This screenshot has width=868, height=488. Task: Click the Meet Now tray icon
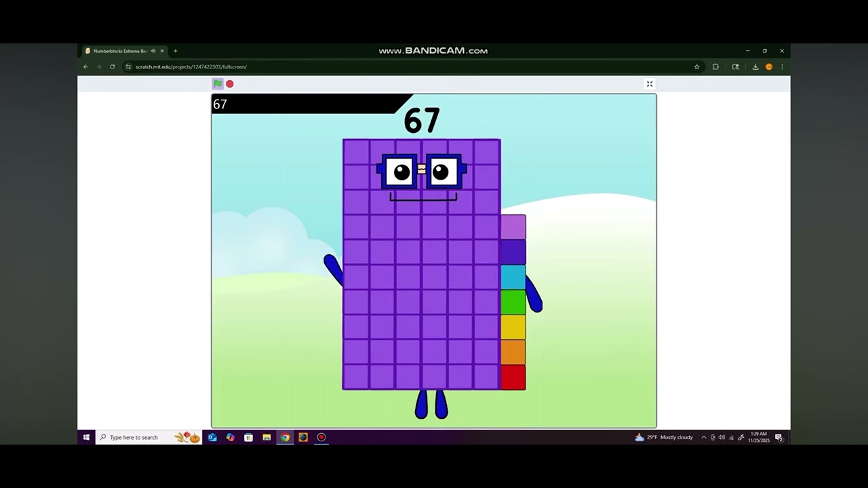pyautogui.click(x=713, y=437)
